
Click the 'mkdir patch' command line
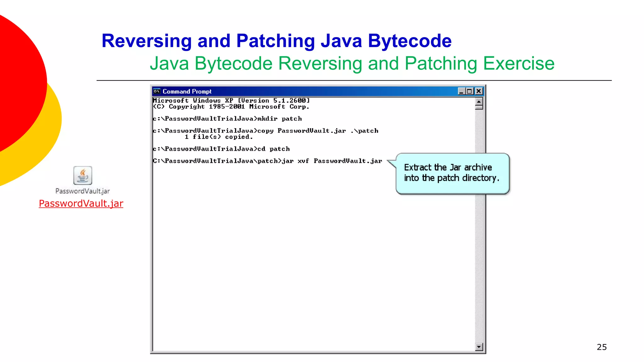coord(227,119)
